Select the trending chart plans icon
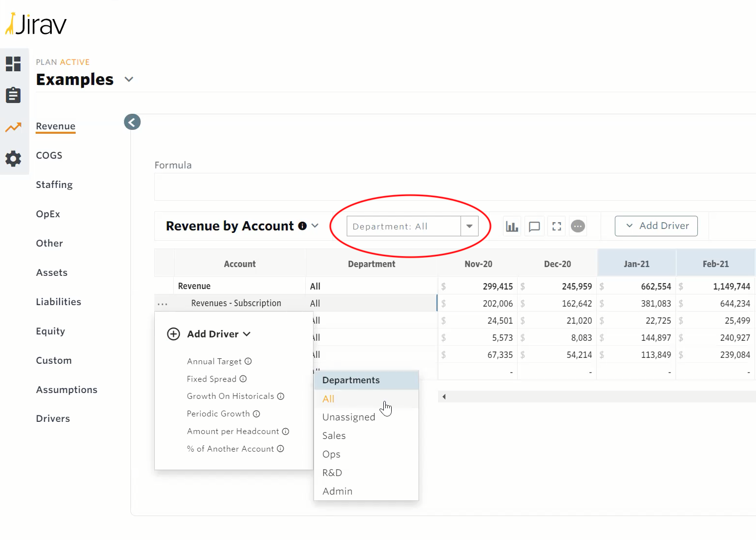The height and width of the screenshot is (540, 756). coord(13,127)
